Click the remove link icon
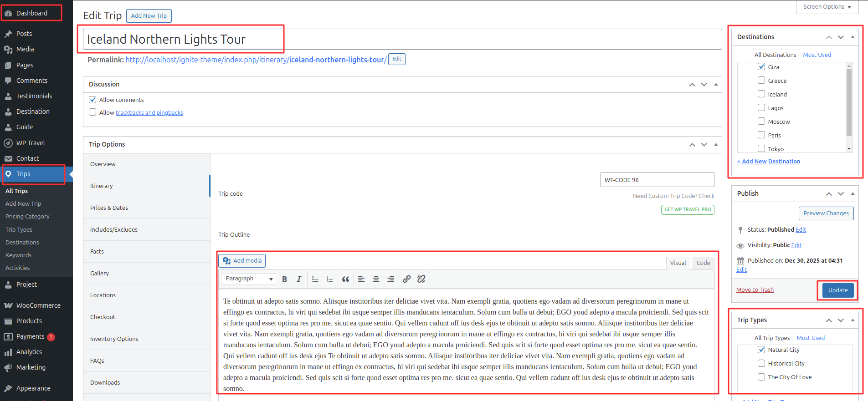Image resolution: width=868 pixels, height=401 pixels. 421,279
